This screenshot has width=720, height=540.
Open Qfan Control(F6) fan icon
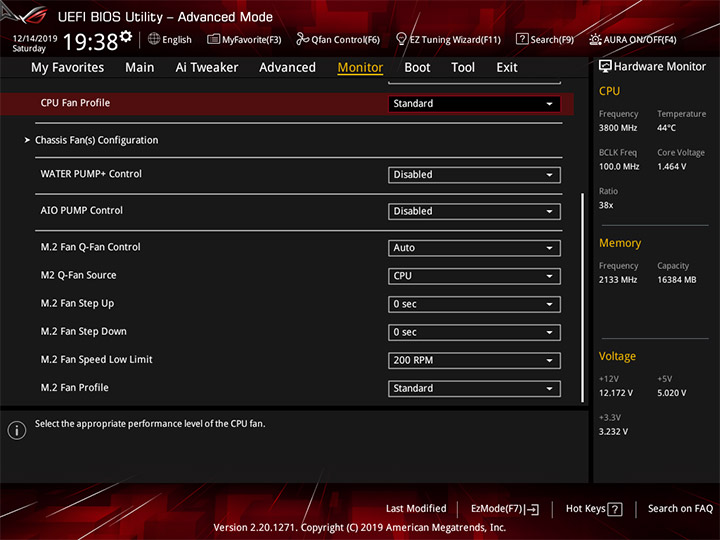(x=302, y=39)
